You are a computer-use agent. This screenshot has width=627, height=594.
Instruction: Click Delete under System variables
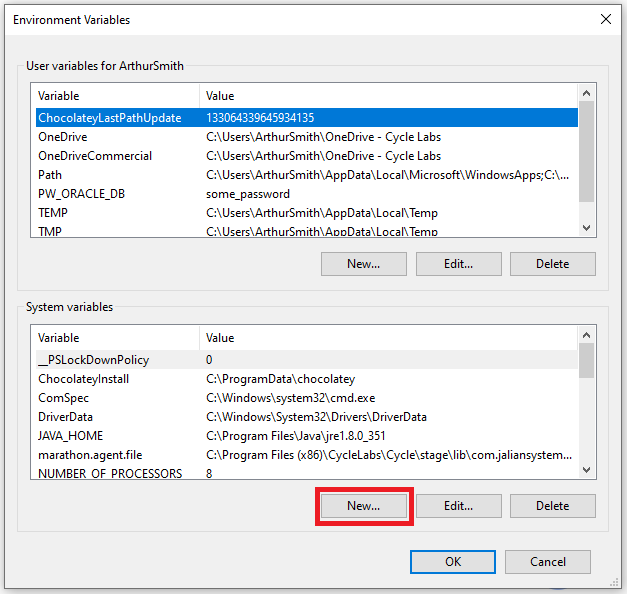tap(553, 506)
